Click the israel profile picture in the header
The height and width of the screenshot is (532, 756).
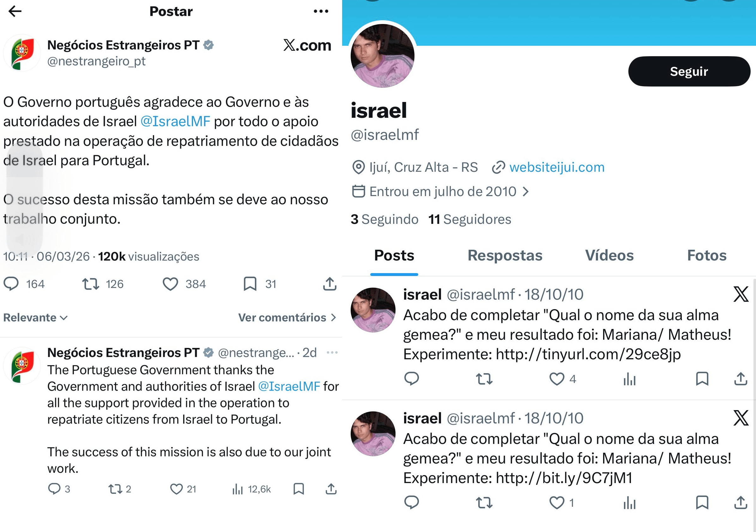pyautogui.click(x=383, y=55)
